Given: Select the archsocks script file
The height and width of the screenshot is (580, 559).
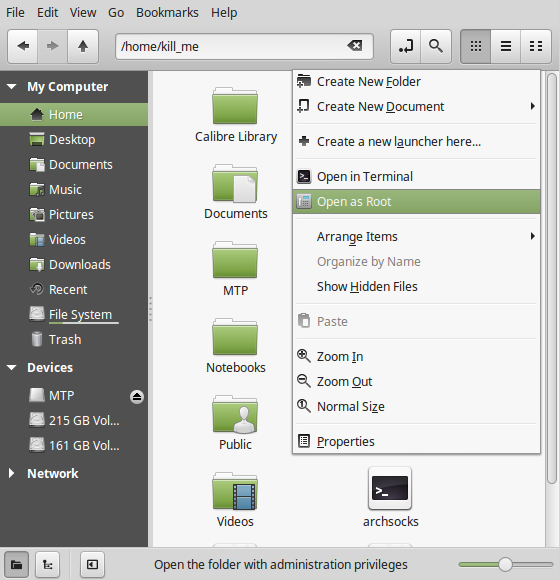Looking at the screenshot, I should [390, 498].
